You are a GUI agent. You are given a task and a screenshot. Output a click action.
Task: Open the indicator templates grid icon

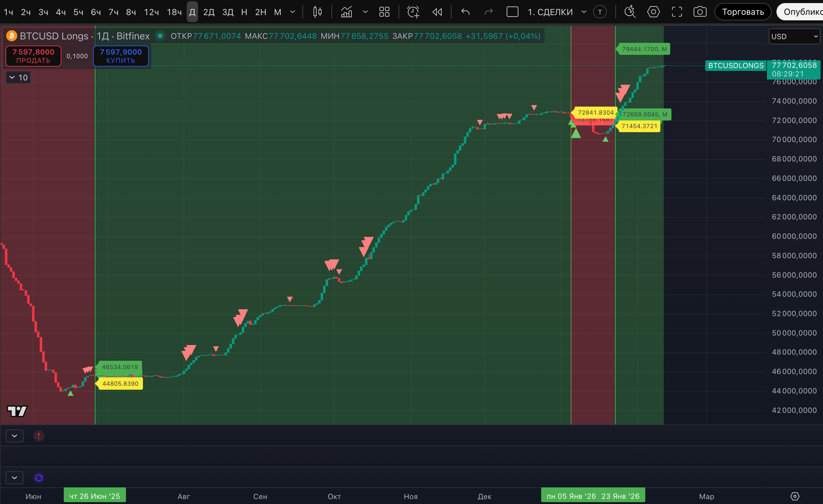pyautogui.click(x=384, y=12)
